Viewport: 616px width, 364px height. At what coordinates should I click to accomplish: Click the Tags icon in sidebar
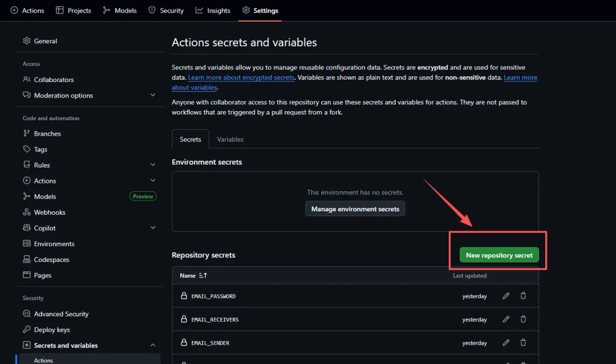pos(27,149)
